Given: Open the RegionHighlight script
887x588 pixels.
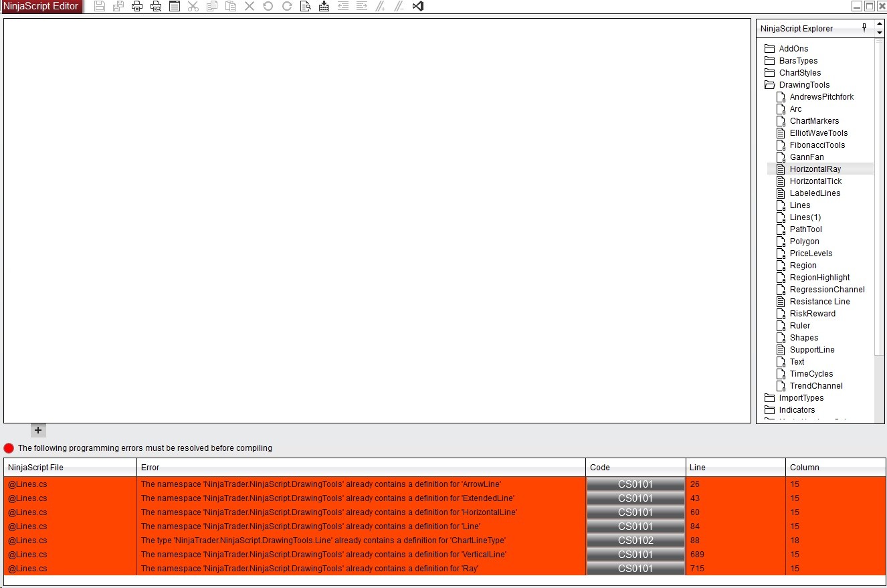Looking at the screenshot, I should (x=819, y=278).
